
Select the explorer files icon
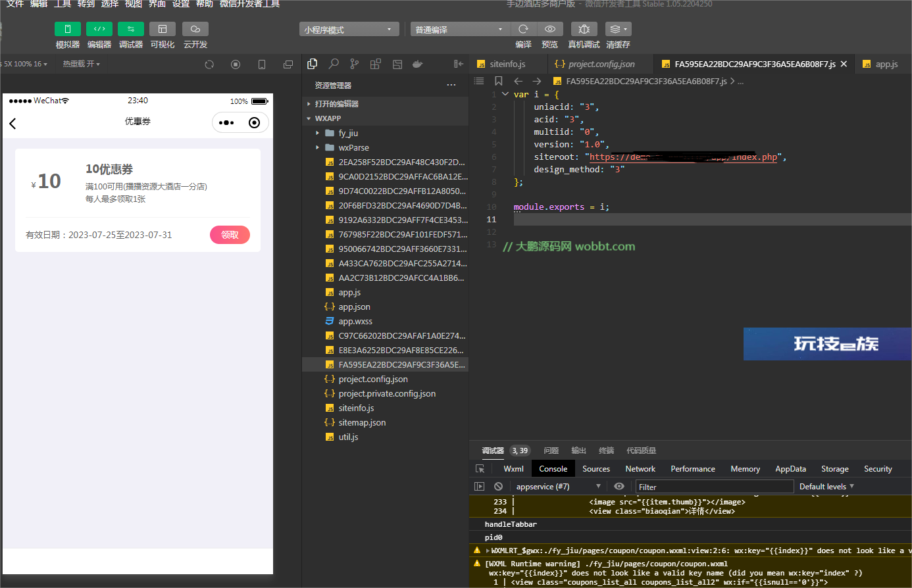(x=313, y=64)
